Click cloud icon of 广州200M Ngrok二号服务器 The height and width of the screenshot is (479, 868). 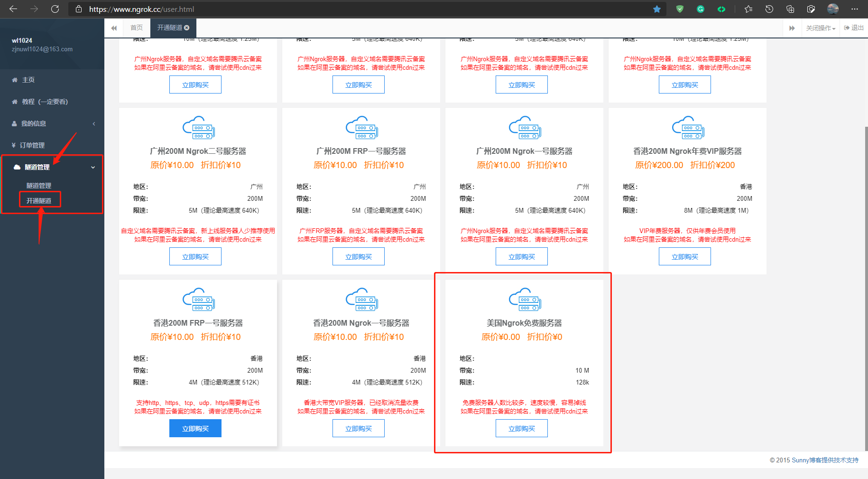(199, 127)
